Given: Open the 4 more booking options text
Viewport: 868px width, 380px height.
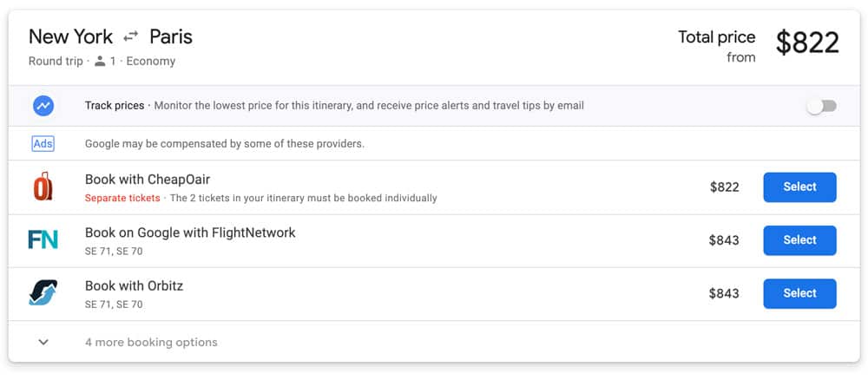Looking at the screenshot, I should 151,343.
